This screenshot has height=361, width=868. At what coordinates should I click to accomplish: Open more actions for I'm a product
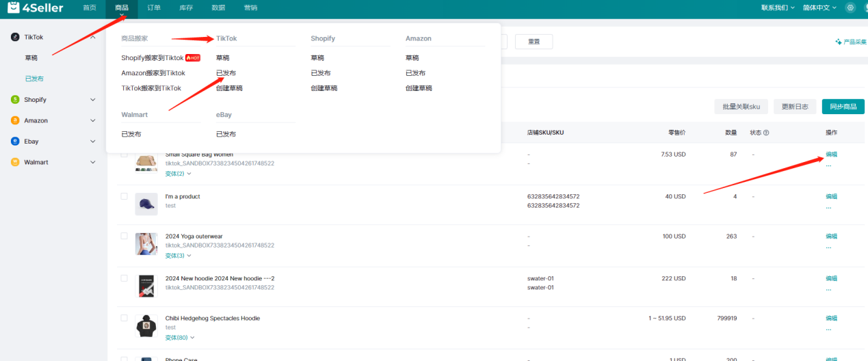(x=828, y=206)
